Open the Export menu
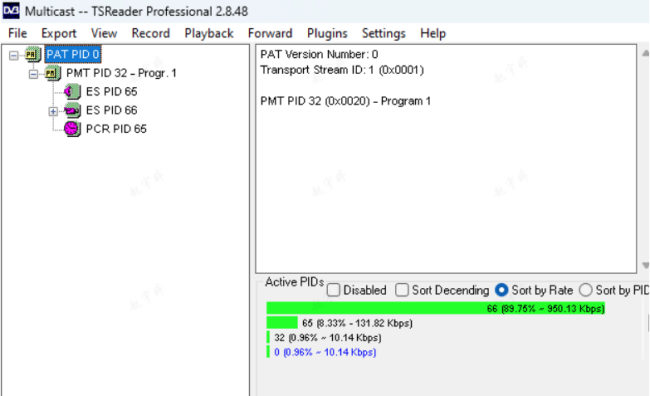The image size is (650, 396). click(x=58, y=33)
